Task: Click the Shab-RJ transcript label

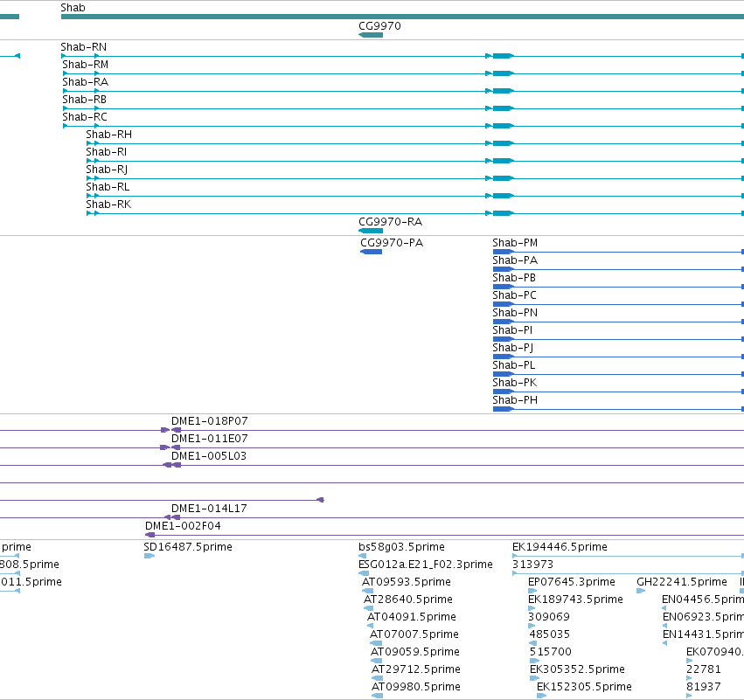Action: pos(107,170)
